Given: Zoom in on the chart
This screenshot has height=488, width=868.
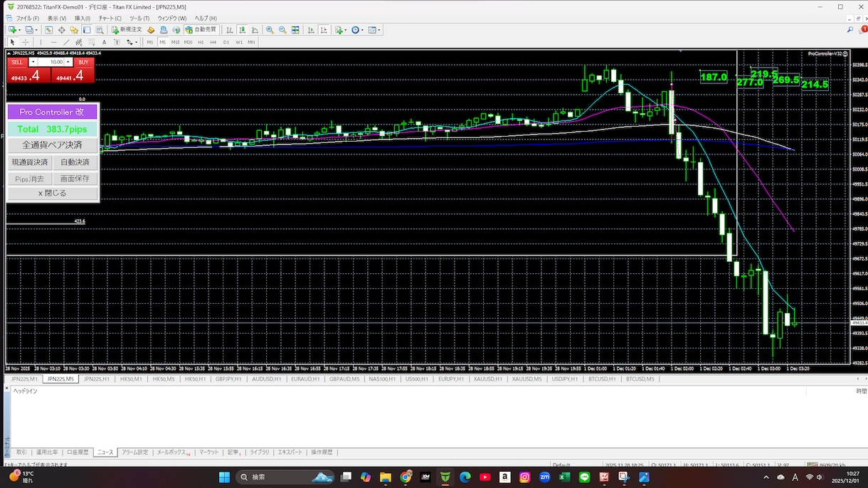Looking at the screenshot, I should click(x=270, y=30).
